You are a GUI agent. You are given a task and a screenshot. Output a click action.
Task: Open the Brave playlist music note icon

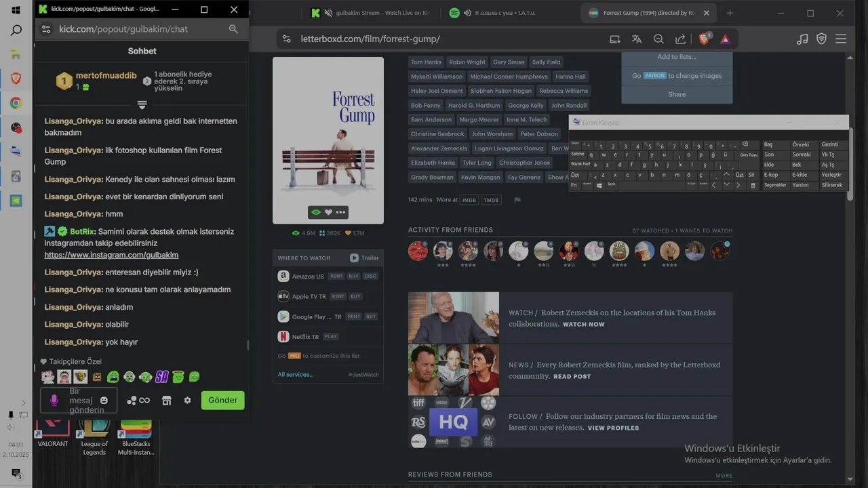(x=802, y=39)
